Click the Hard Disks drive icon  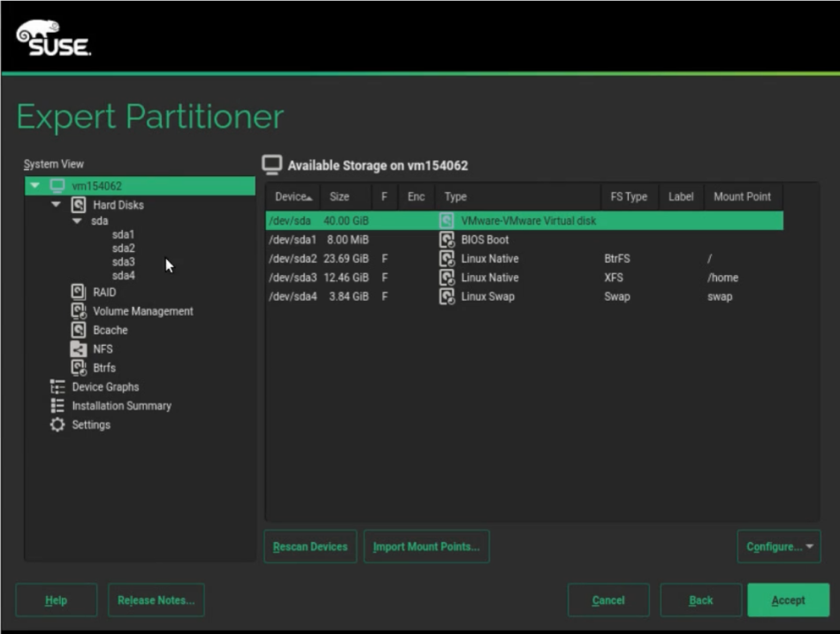[79, 204]
